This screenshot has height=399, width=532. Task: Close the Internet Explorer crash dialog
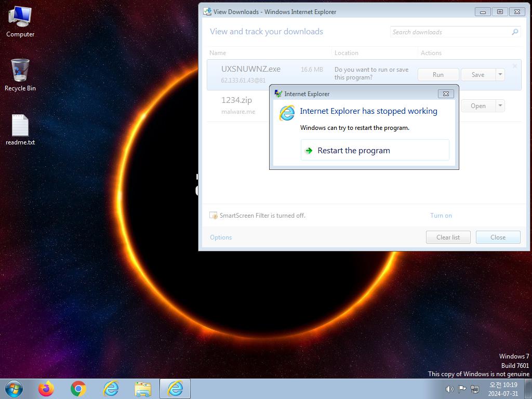pyautogui.click(x=446, y=94)
